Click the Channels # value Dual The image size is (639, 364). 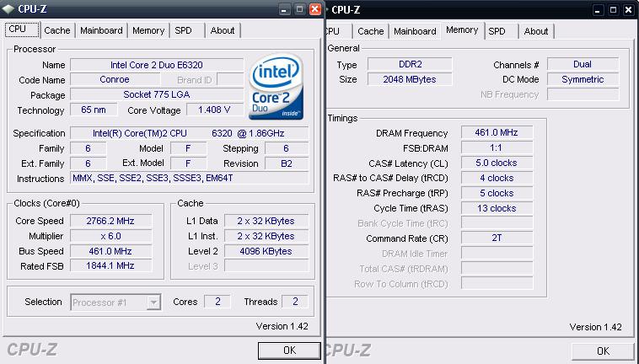(583, 64)
